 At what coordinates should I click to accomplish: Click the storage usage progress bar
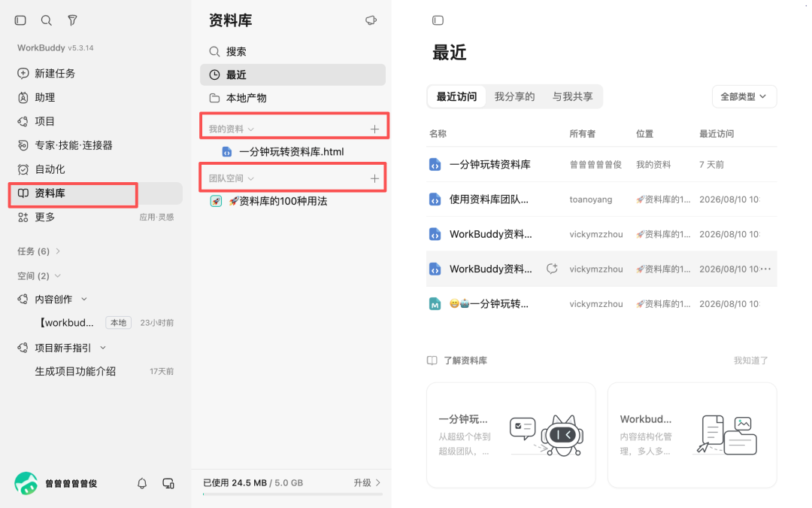click(x=292, y=494)
